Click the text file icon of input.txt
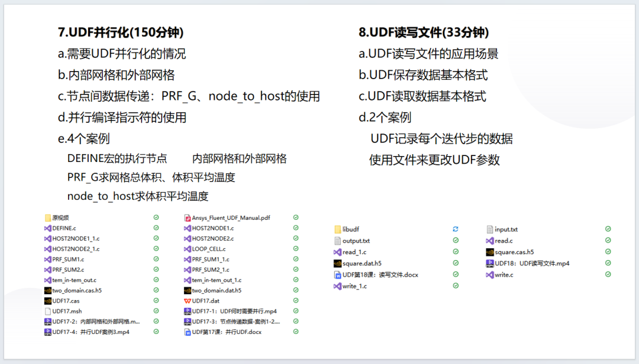Viewport: 639px width, 364px height. (490, 229)
